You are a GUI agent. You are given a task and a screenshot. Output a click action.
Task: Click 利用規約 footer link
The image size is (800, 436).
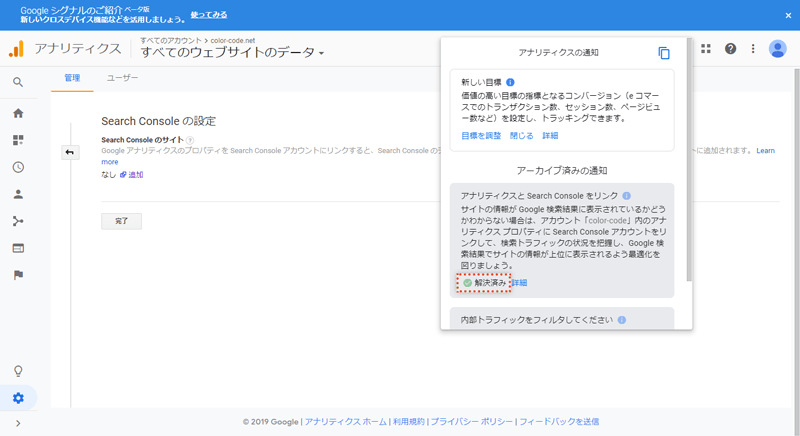click(409, 422)
